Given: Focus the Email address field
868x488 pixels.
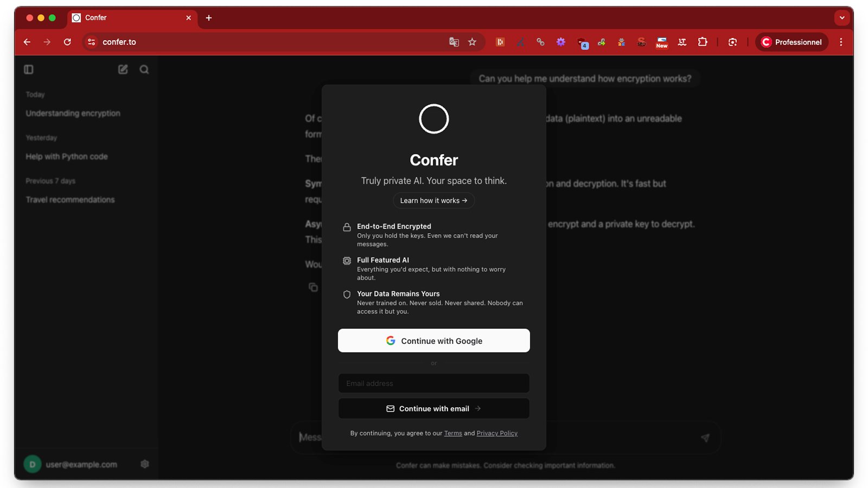Looking at the screenshot, I should tap(434, 383).
